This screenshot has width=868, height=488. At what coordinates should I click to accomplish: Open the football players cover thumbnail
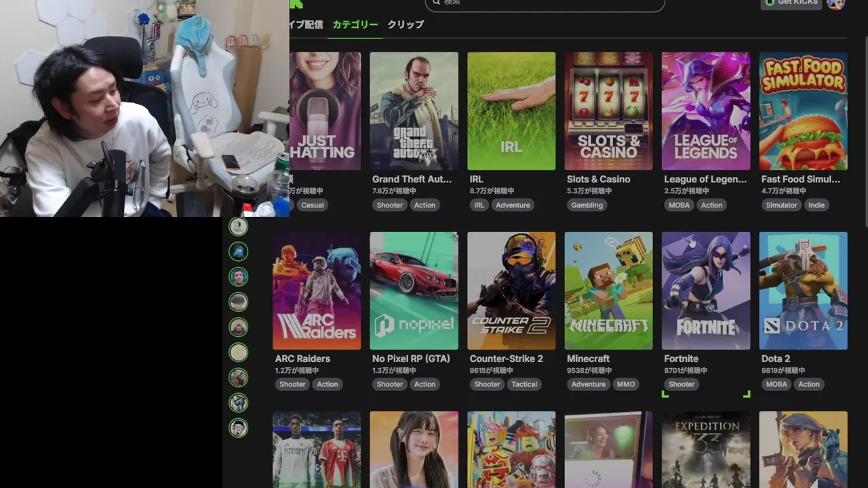click(317, 449)
